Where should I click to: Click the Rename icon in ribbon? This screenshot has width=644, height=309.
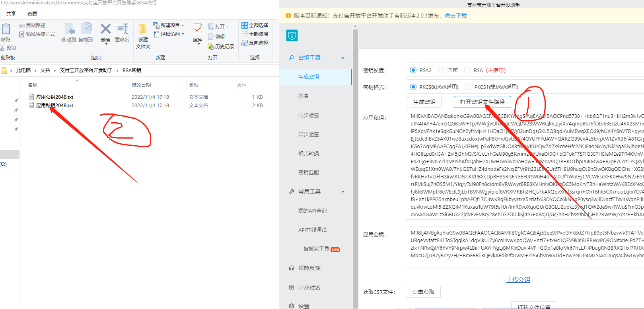coord(122,29)
